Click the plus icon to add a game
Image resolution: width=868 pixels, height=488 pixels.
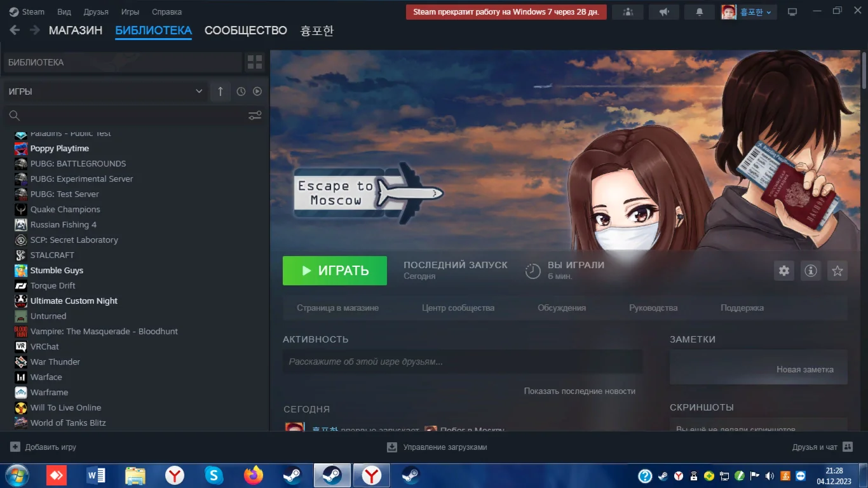[x=15, y=447]
